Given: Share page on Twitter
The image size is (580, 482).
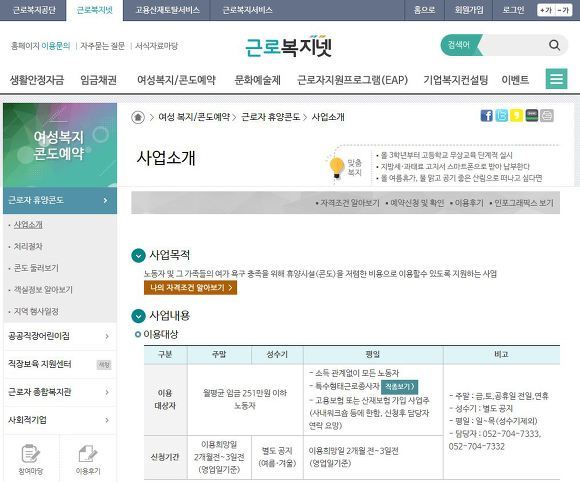Looking at the screenshot, I should coord(502,116).
